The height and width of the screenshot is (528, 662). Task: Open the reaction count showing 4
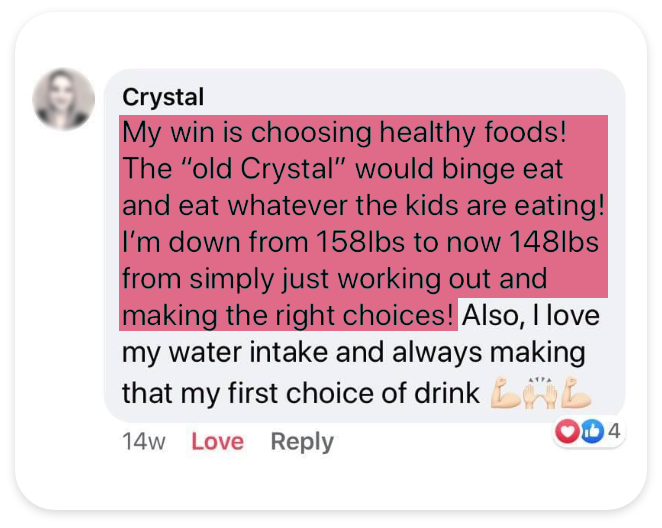tap(614, 431)
